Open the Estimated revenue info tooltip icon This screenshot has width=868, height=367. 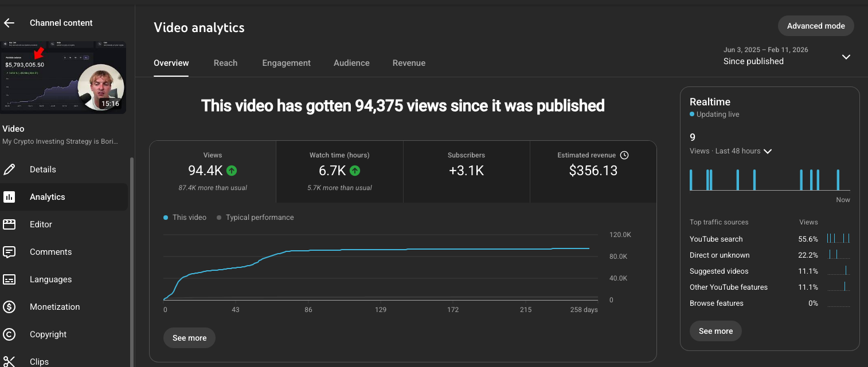coord(624,155)
